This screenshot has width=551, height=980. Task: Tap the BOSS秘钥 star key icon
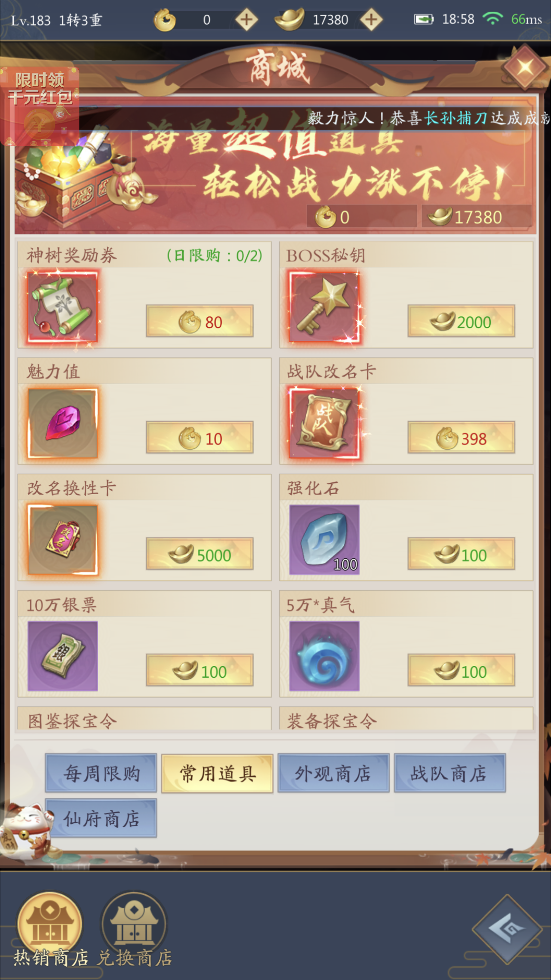click(324, 307)
